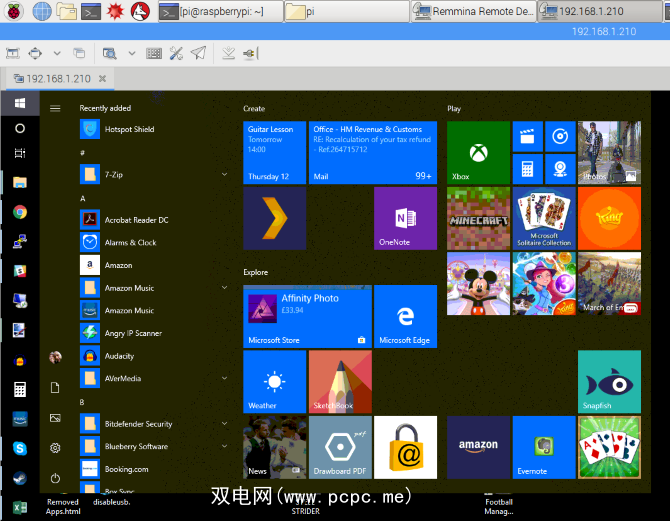Open Acrobat Reader DC from app list

click(x=136, y=220)
